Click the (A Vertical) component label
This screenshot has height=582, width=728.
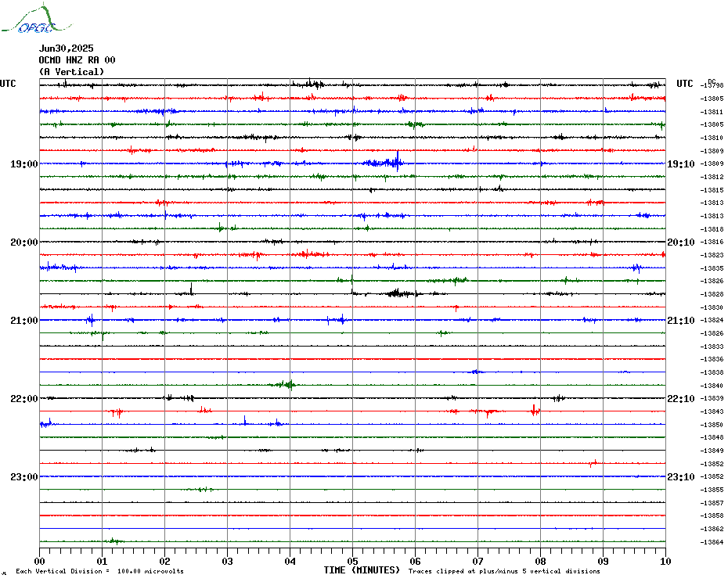71,72
